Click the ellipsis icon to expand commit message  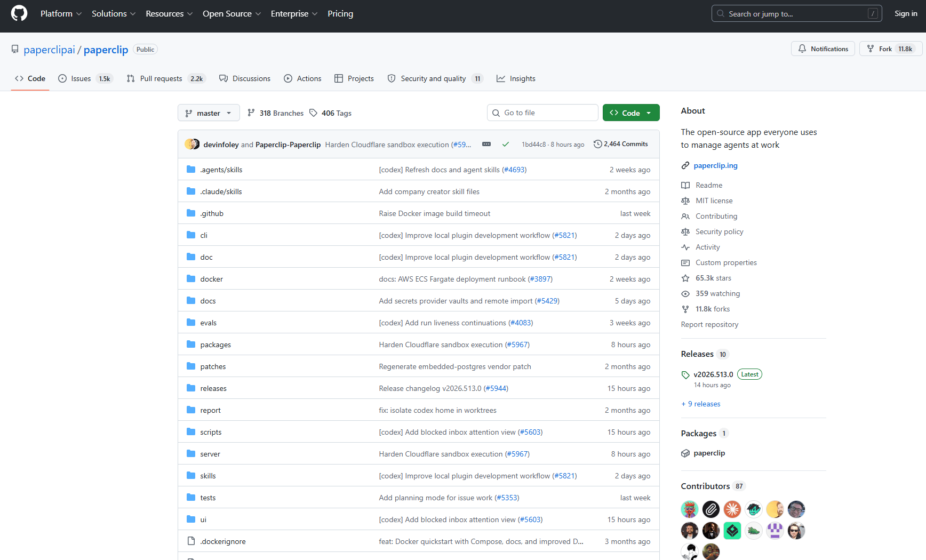[486, 144]
